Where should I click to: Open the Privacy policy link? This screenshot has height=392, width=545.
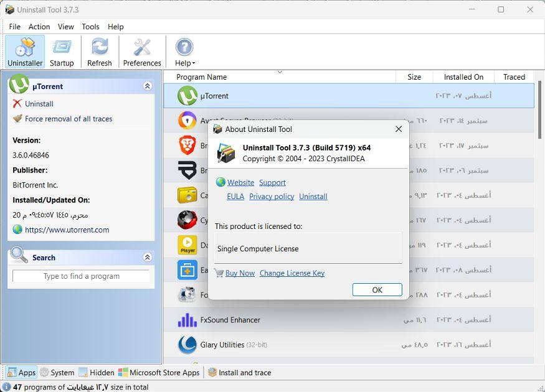tap(272, 196)
